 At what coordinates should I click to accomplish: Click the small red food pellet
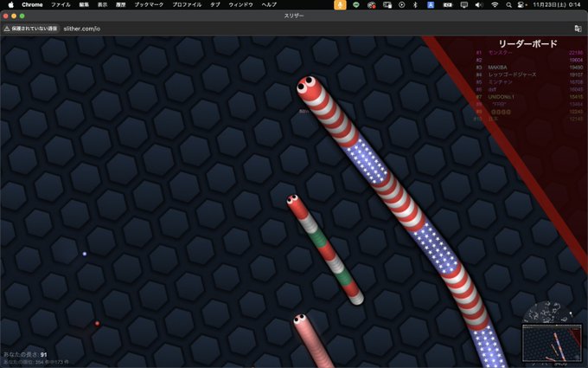point(97,323)
